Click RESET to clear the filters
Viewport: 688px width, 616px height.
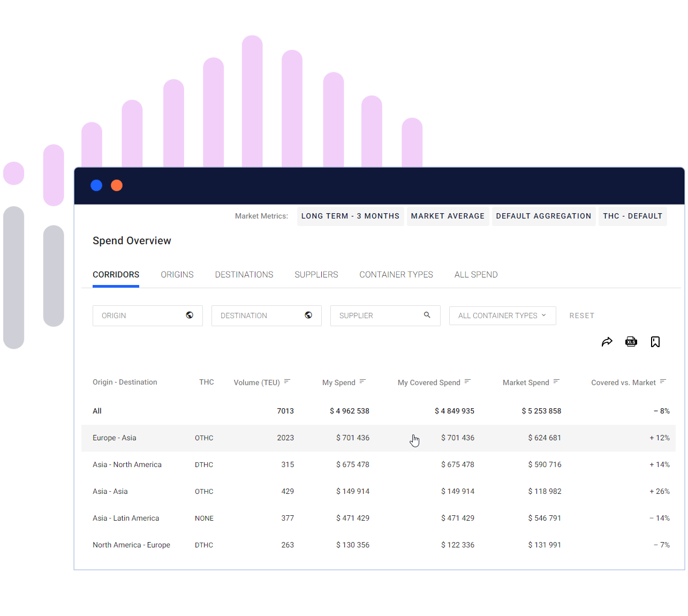(x=581, y=315)
